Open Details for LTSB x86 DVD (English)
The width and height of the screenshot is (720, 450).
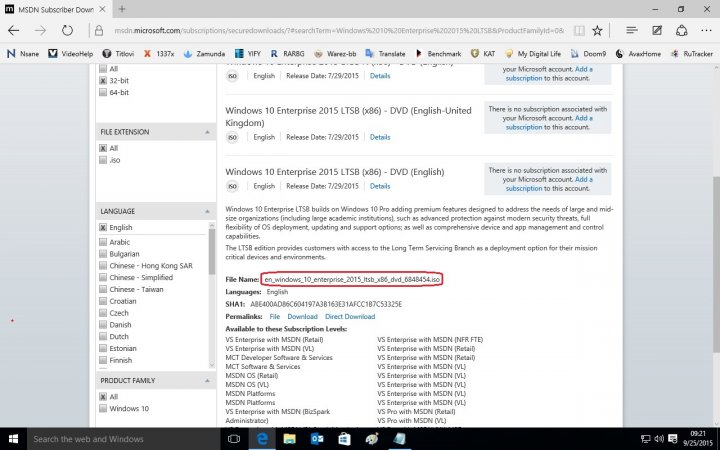point(380,186)
